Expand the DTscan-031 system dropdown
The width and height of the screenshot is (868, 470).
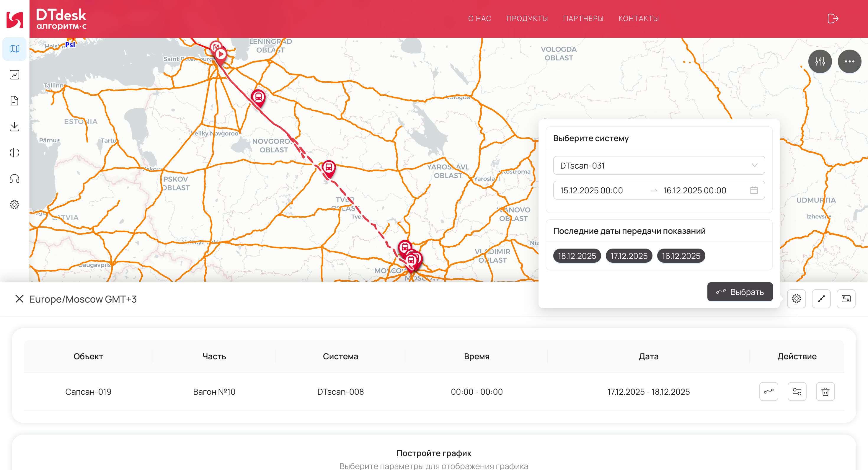(x=659, y=165)
